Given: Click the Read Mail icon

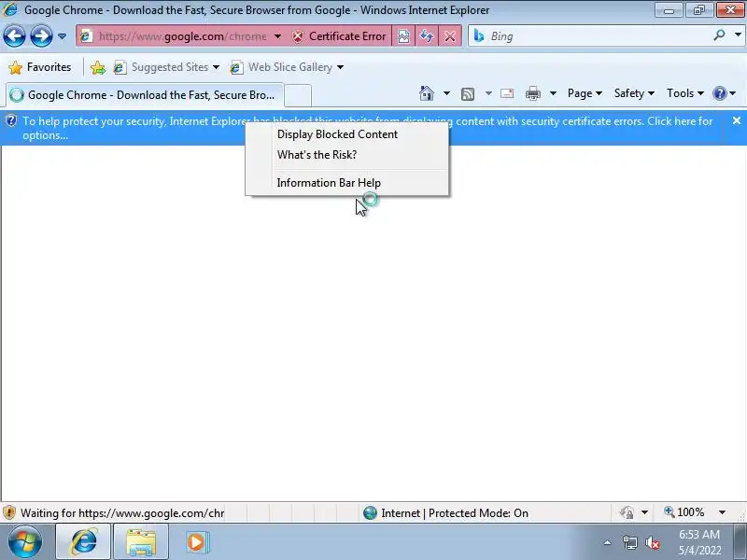Looking at the screenshot, I should pos(507,93).
